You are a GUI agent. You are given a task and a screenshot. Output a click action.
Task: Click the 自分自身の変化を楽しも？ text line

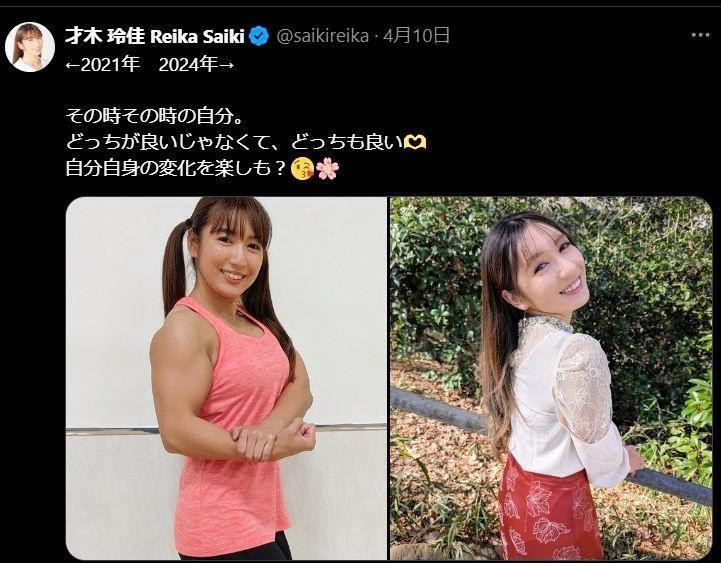pos(177,168)
